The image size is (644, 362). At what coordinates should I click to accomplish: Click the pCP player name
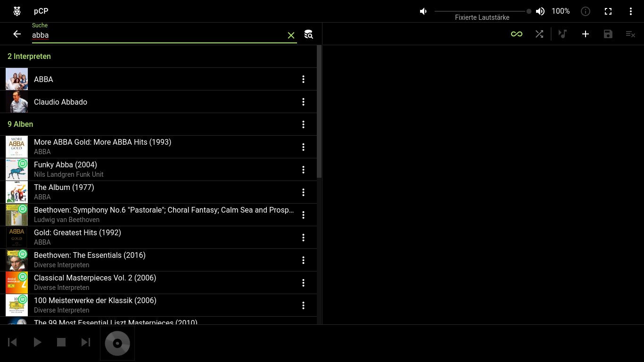[41, 11]
